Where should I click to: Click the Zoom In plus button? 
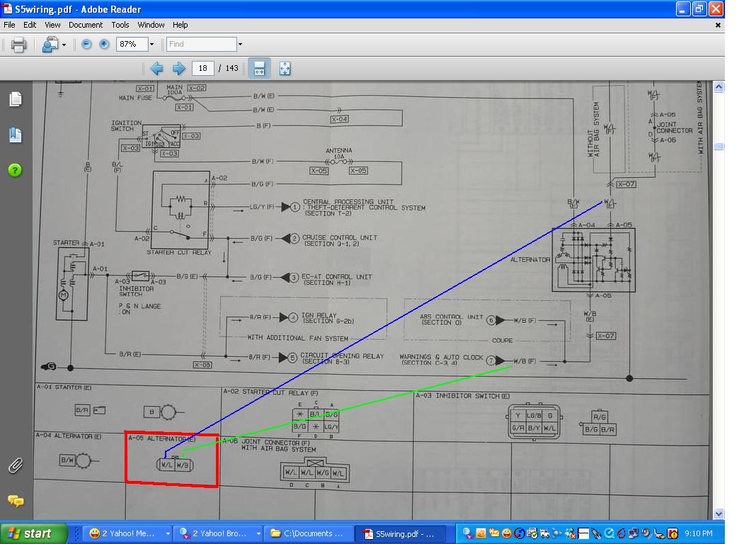pyautogui.click(x=104, y=44)
